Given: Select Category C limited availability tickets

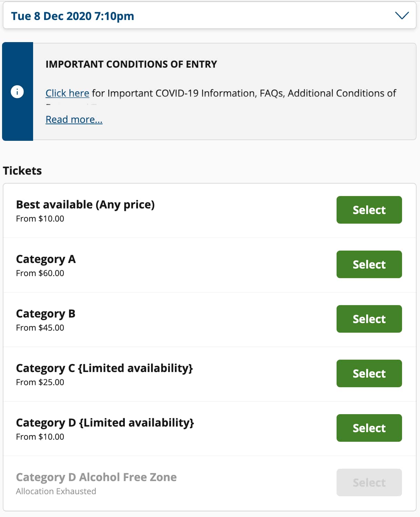Looking at the screenshot, I should click(x=369, y=373).
